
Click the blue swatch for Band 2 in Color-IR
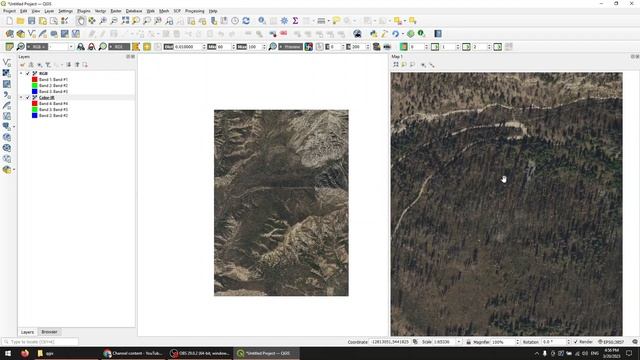point(35,116)
